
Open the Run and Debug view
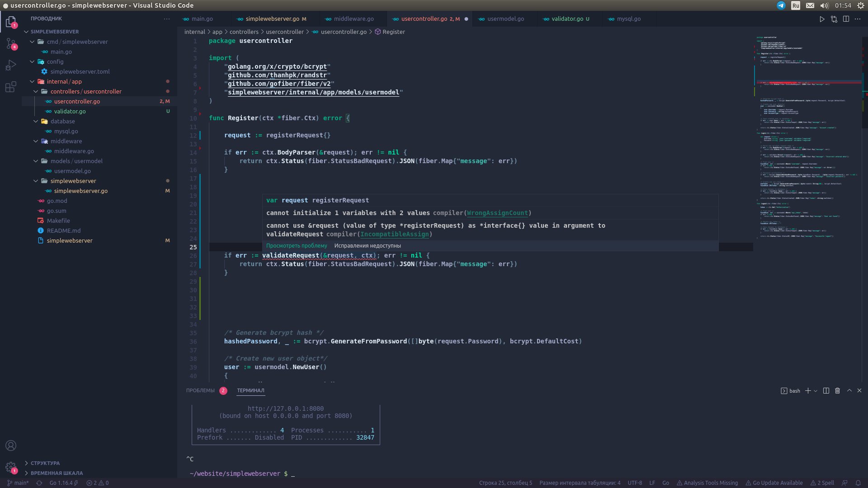[x=11, y=65]
